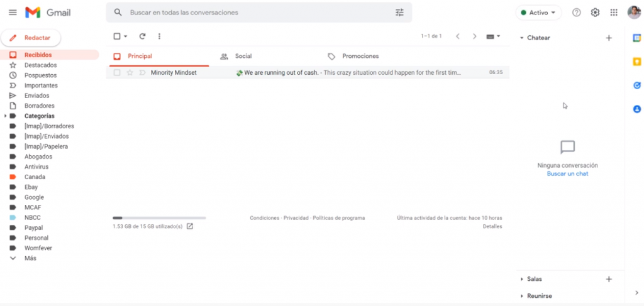Open the Google apps grid
The image size is (644, 306).
click(614, 13)
